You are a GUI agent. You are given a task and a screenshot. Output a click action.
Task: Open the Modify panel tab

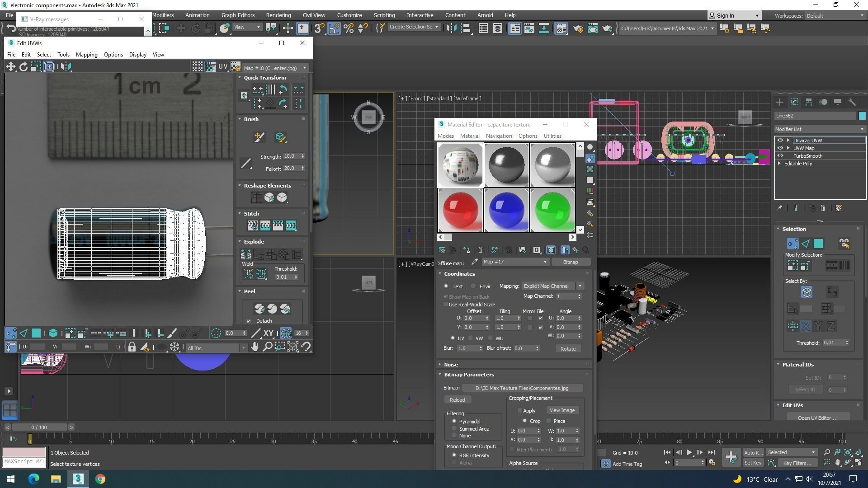(794, 102)
